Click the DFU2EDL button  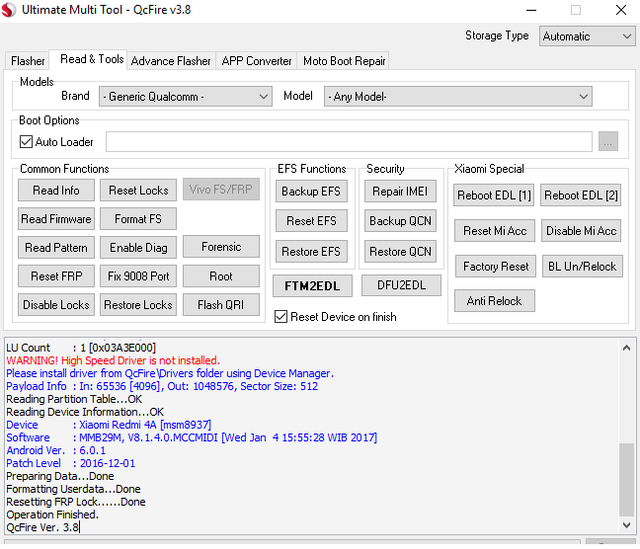point(401,285)
